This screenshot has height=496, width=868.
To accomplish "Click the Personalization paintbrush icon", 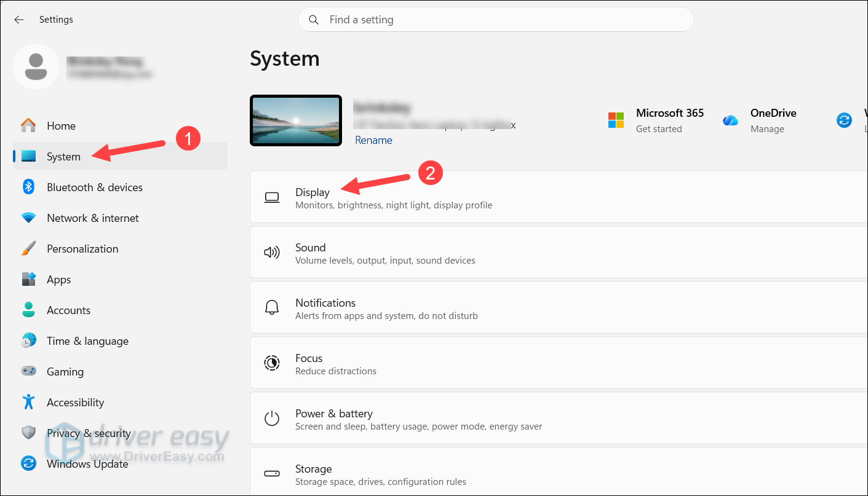I will click(28, 248).
